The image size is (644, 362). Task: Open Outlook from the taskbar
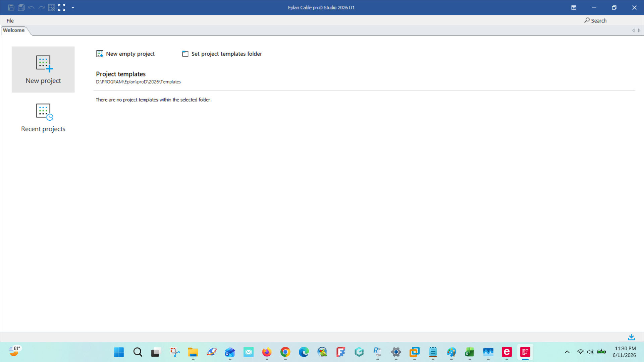coord(230,352)
